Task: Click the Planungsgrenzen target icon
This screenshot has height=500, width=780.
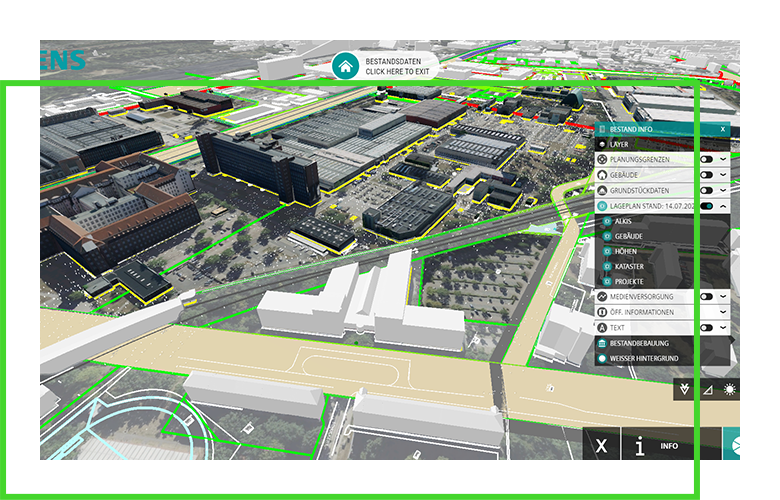Action: point(602,160)
